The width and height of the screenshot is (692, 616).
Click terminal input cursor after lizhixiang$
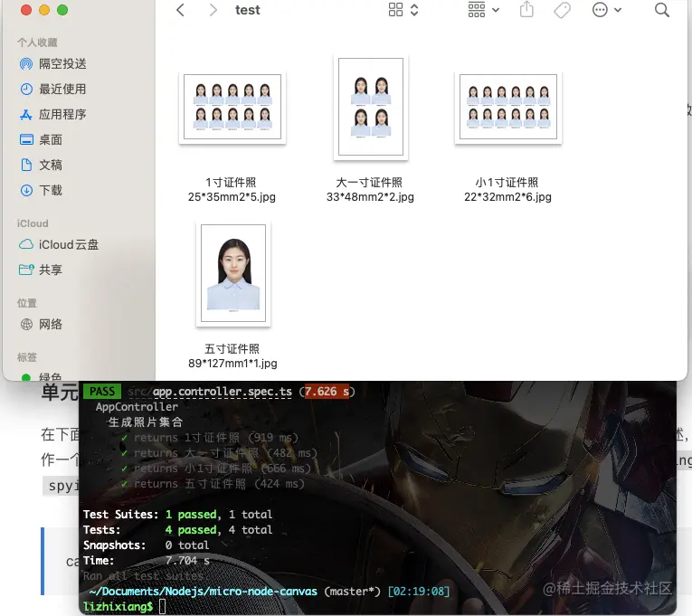163,607
